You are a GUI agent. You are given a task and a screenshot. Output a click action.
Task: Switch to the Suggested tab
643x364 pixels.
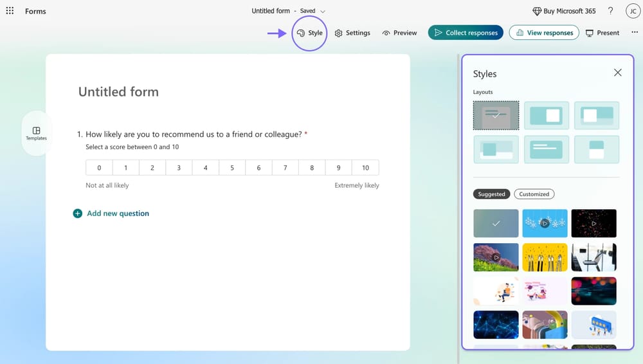491,194
